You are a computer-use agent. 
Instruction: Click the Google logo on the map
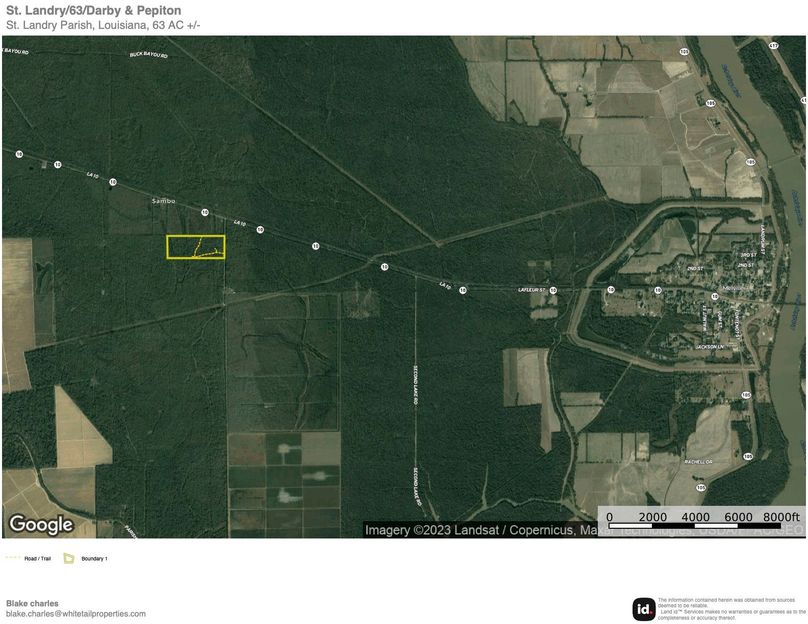pyautogui.click(x=41, y=524)
